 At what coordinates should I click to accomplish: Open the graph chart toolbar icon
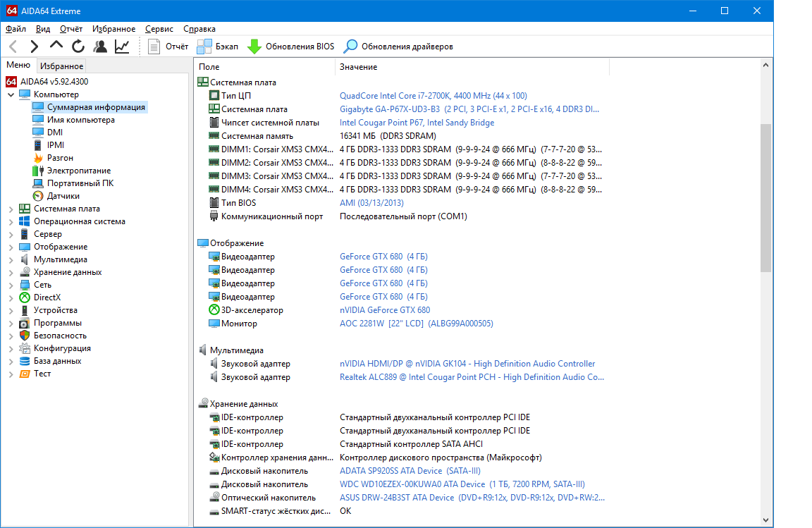[x=122, y=47]
